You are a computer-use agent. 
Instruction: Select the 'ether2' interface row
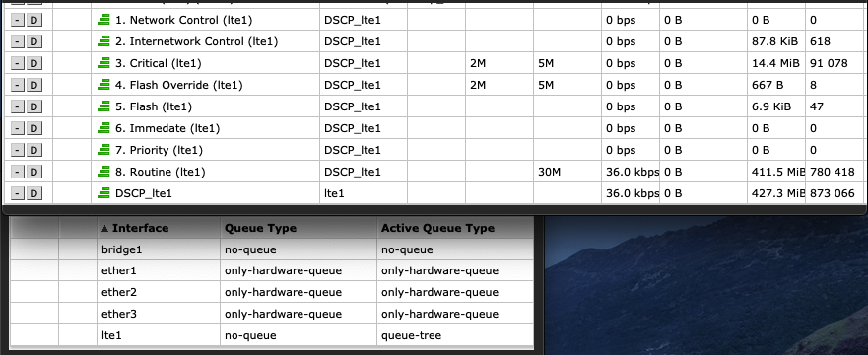(x=272, y=292)
